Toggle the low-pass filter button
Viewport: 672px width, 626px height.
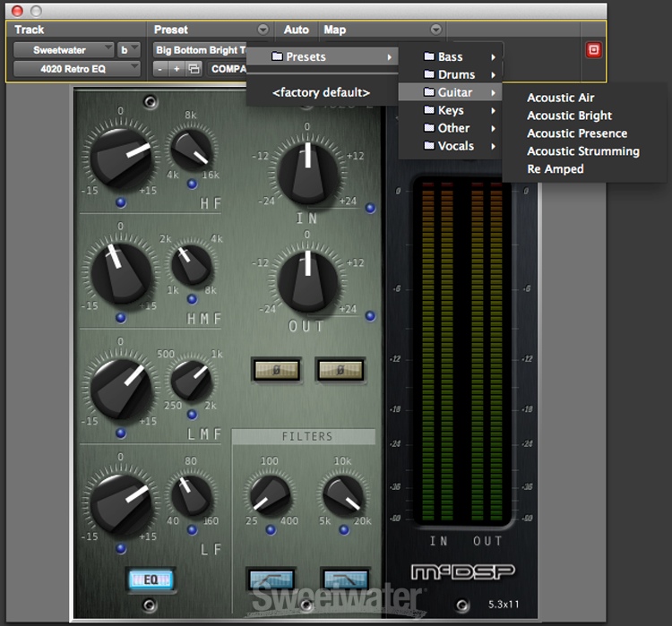tap(345, 579)
